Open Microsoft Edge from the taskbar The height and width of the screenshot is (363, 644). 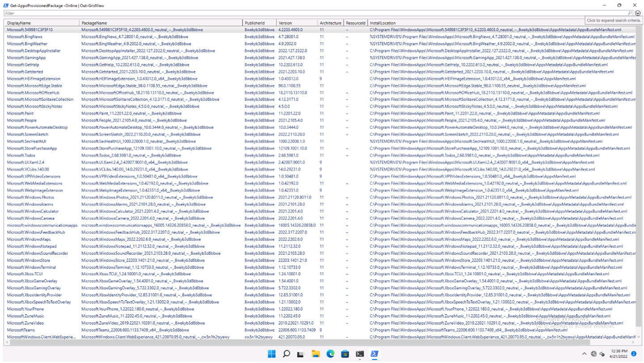[x=330, y=354]
